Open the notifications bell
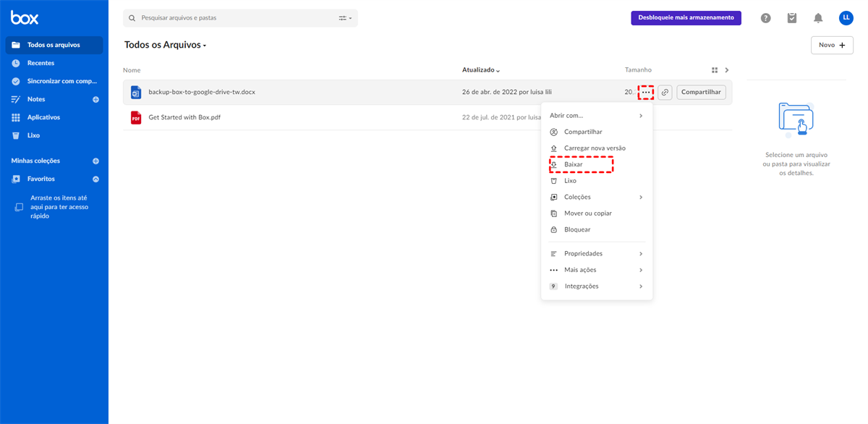This screenshot has width=868, height=424. [x=818, y=18]
